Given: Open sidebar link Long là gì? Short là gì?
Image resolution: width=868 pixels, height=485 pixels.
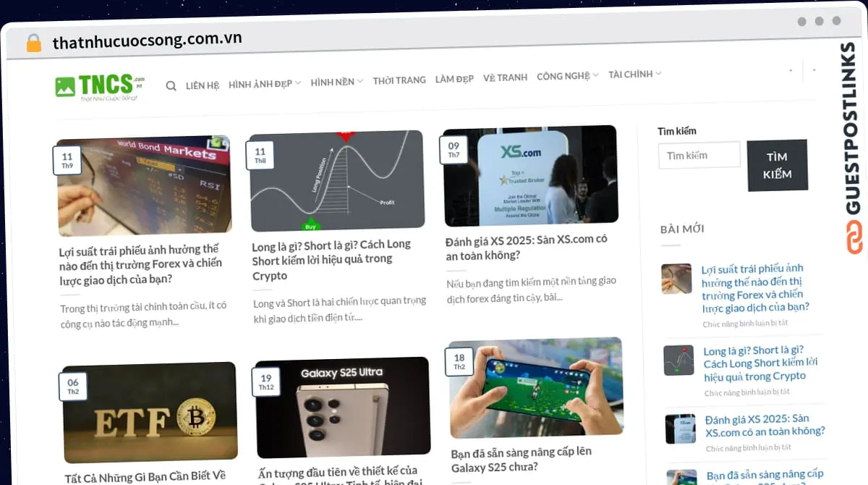Looking at the screenshot, I should coord(760,363).
